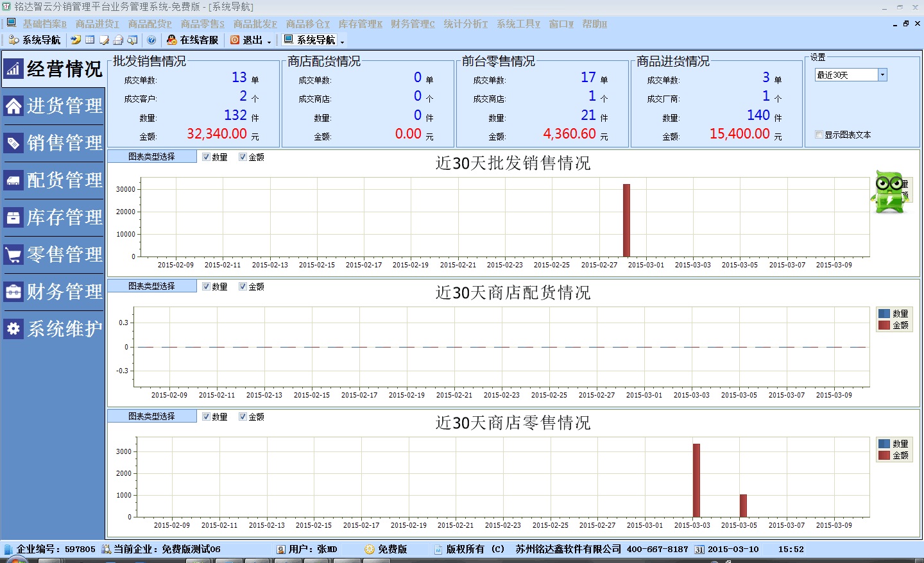Select 进货管理 from the left sidebar
This screenshot has width=924, height=563.
coord(61,106)
